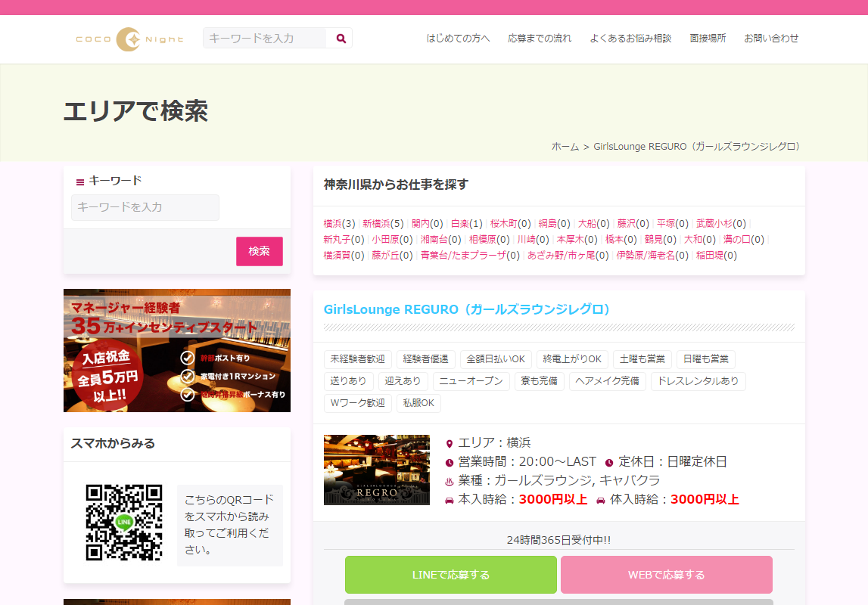Click the pink 検索 button
Image resolution: width=868 pixels, height=605 pixels.
tap(259, 251)
